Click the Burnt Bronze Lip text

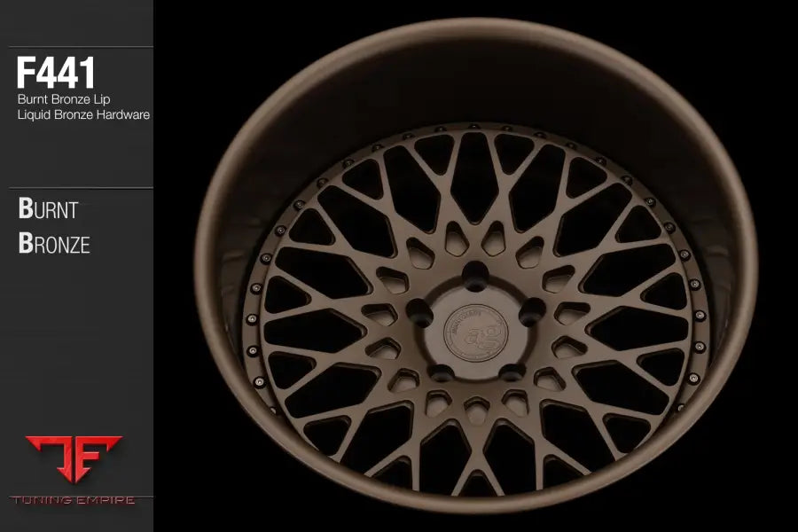(63, 99)
